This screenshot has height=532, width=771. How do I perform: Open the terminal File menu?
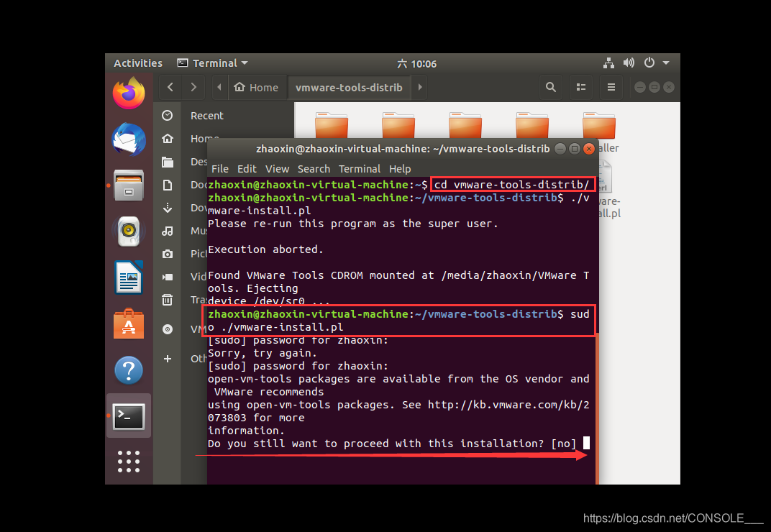tap(220, 169)
